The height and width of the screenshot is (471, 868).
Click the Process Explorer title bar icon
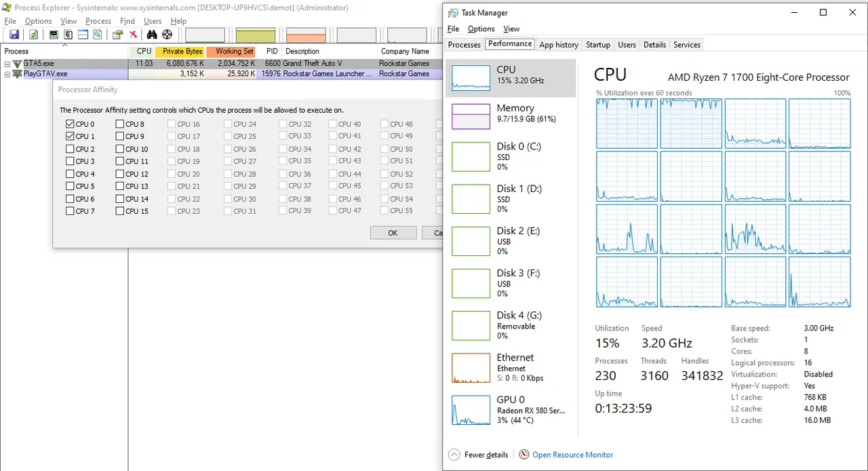pyautogui.click(x=7, y=8)
